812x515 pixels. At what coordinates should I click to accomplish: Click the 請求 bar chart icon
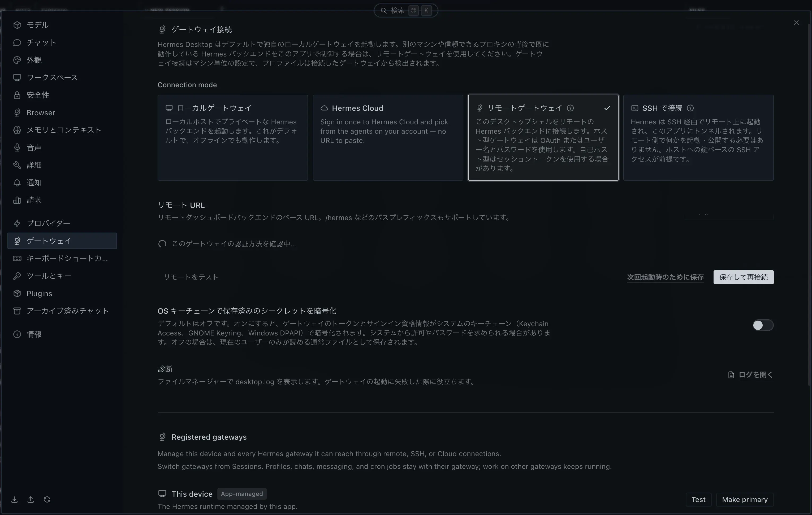[x=17, y=200]
